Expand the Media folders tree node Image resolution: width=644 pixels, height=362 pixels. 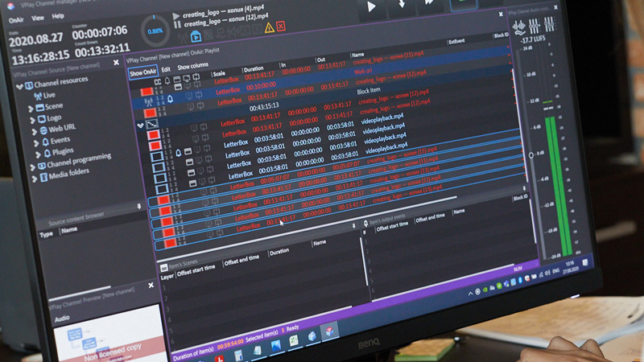click(35, 179)
